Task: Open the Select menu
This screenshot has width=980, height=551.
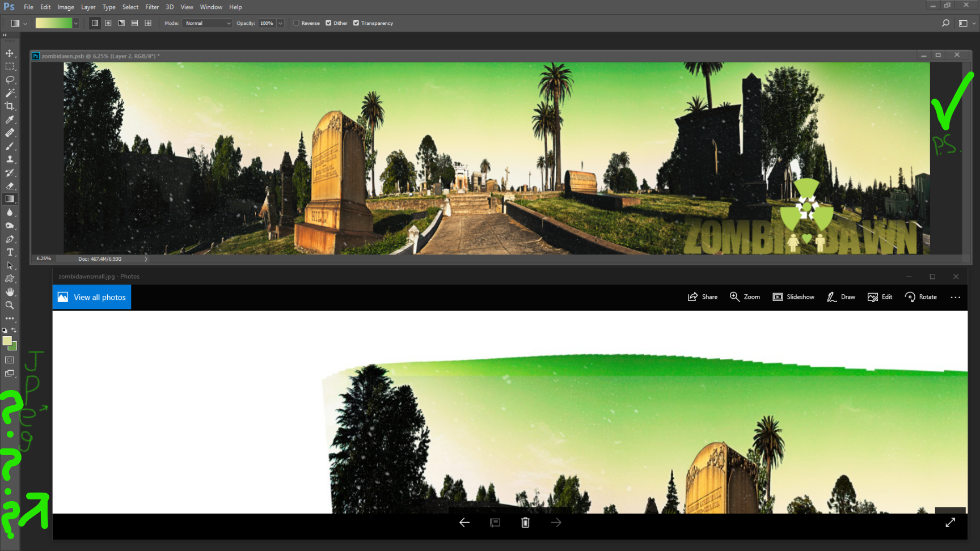Action: point(130,7)
